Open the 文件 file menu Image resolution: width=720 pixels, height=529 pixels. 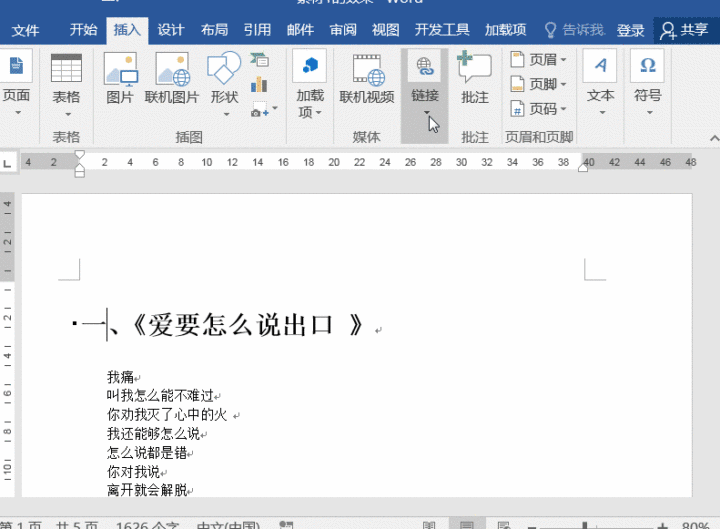click(x=25, y=31)
